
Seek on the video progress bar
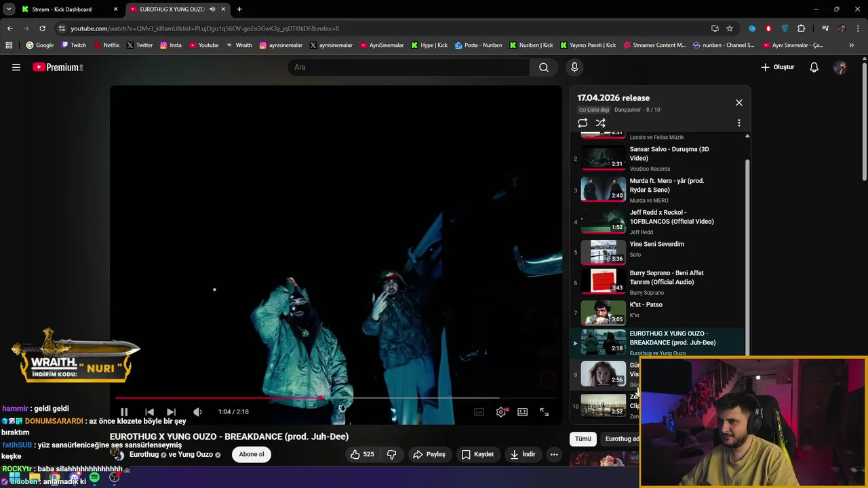336,399
